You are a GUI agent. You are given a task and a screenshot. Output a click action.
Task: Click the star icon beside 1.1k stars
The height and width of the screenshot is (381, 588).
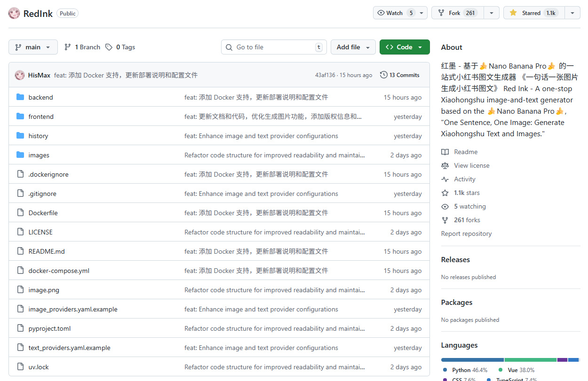[445, 193]
